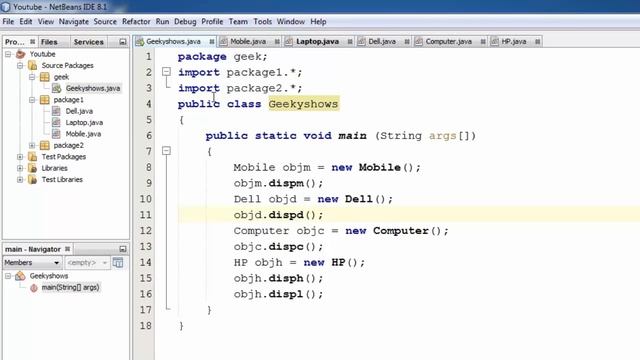
Task: Select Mobile.java in project tree
Action: coord(83,134)
